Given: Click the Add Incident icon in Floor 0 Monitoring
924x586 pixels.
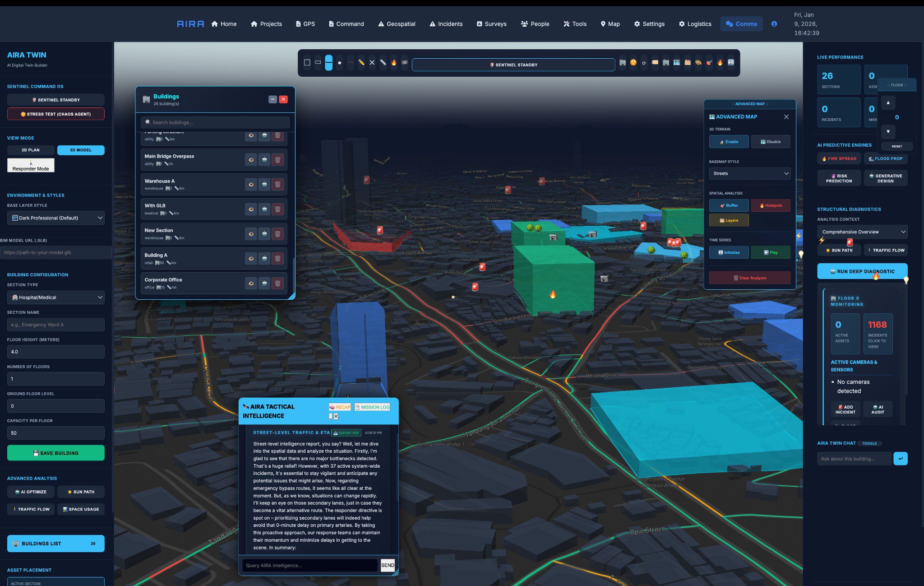Looking at the screenshot, I should [x=845, y=409].
